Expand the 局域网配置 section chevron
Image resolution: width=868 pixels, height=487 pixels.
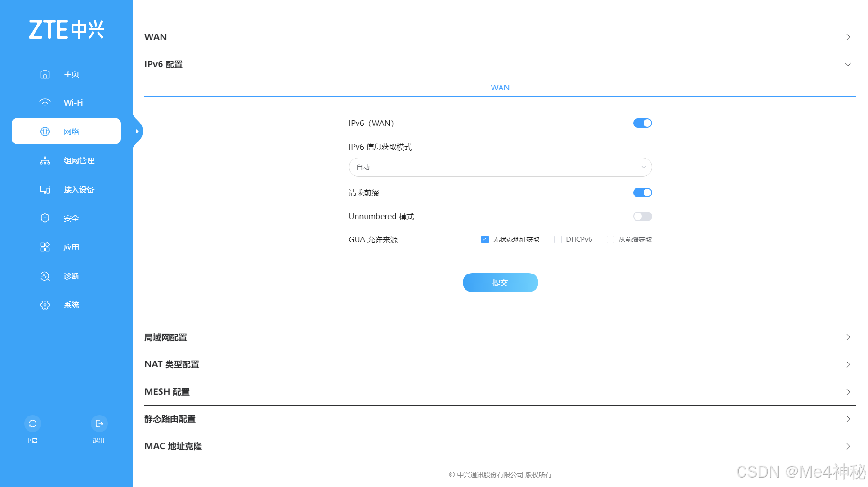pyautogui.click(x=848, y=337)
